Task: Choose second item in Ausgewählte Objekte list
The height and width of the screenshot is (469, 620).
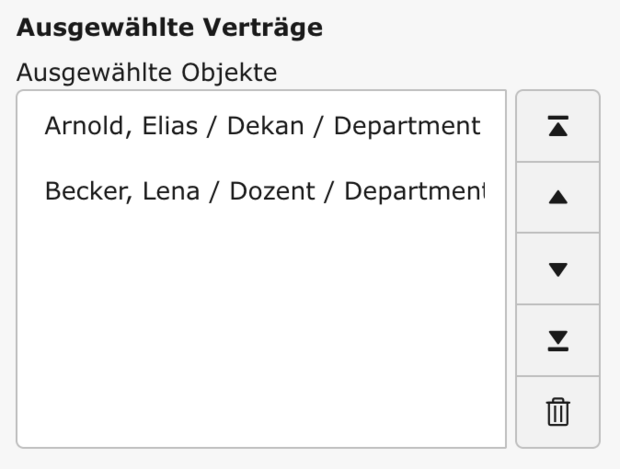Action: click(262, 190)
